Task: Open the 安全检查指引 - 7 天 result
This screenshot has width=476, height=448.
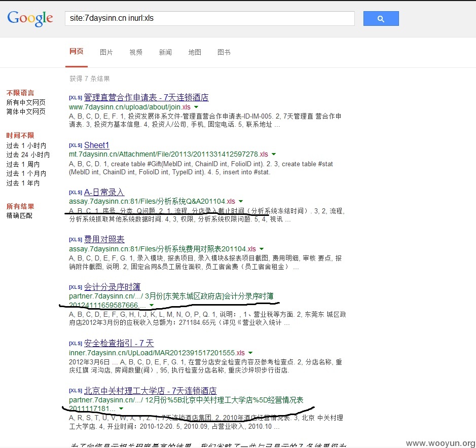Action: (119, 343)
